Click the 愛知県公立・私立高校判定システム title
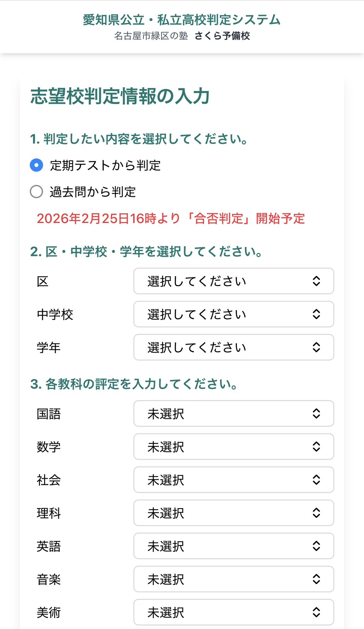This screenshot has height=629, width=364. (182, 20)
